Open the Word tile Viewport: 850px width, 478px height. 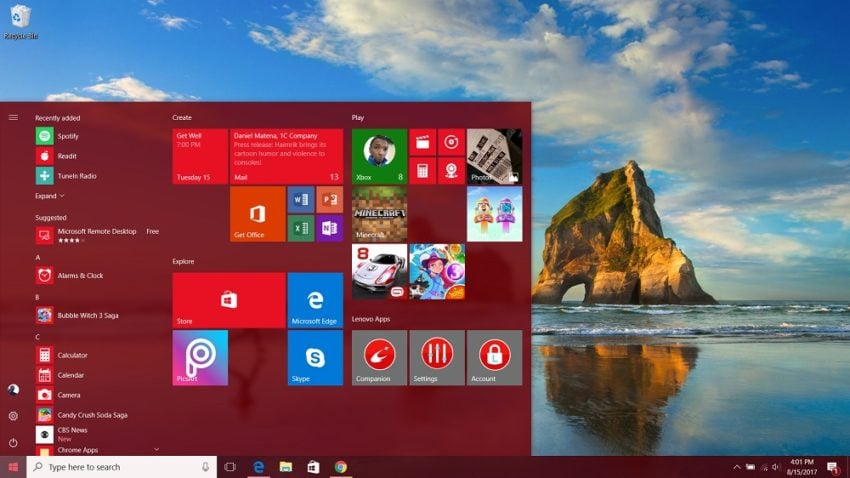pos(301,199)
